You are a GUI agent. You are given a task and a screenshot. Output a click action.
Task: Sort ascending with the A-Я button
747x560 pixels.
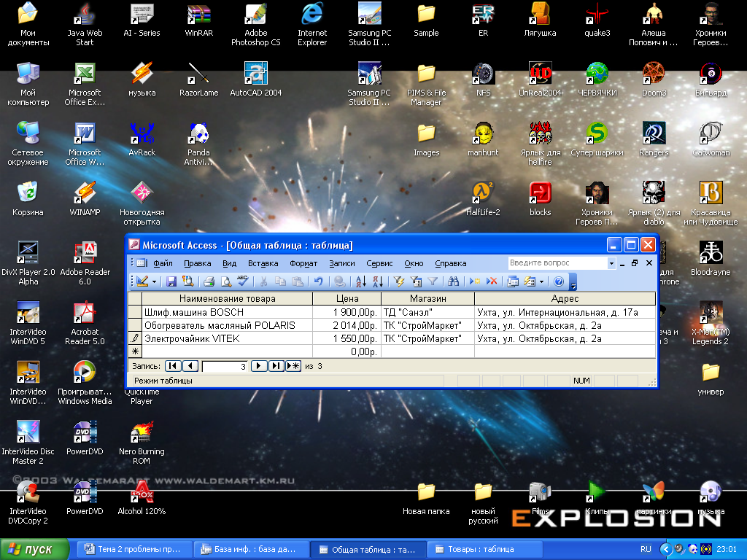[360, 281]
